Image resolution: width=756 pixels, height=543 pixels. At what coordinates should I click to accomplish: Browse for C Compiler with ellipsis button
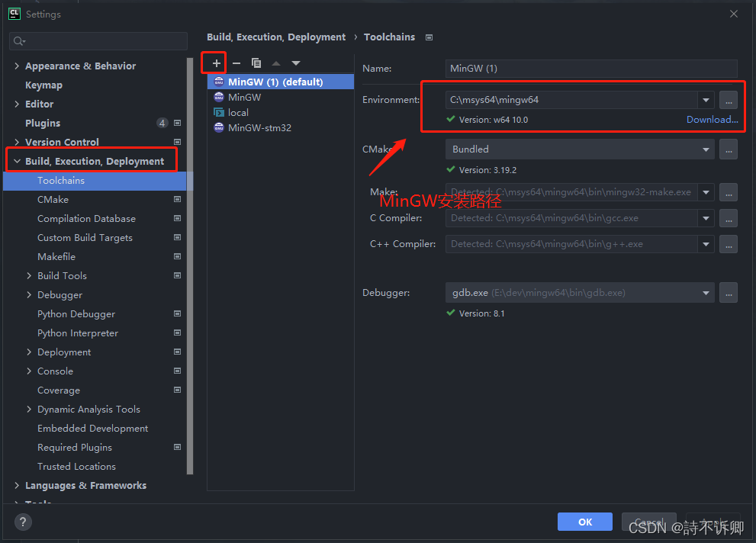coord(729,218)
